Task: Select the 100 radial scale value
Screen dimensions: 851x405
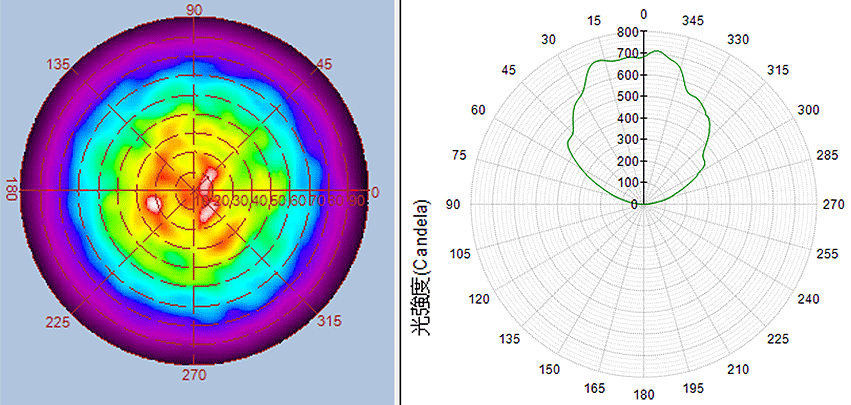Action: point(627,183)
